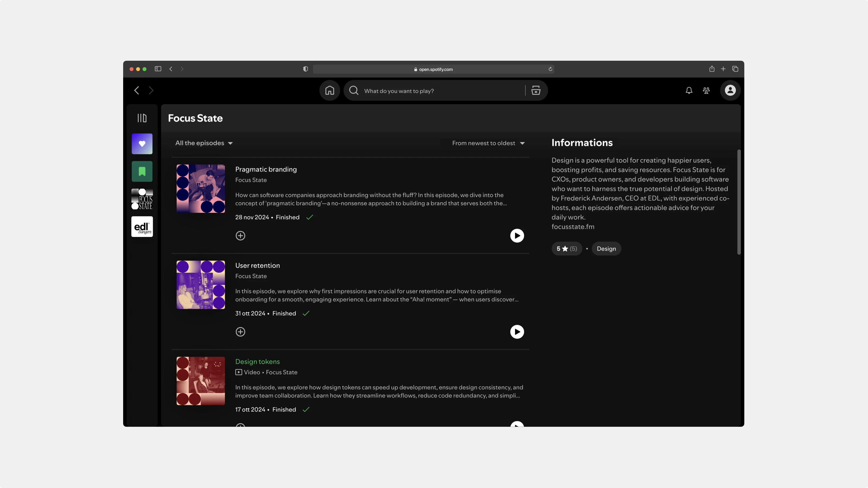The height and width of the screenshot is (488, 868).
Task: Expand Your Library sidebar icon
Action: pyautogui.click(x=142, y=118)
